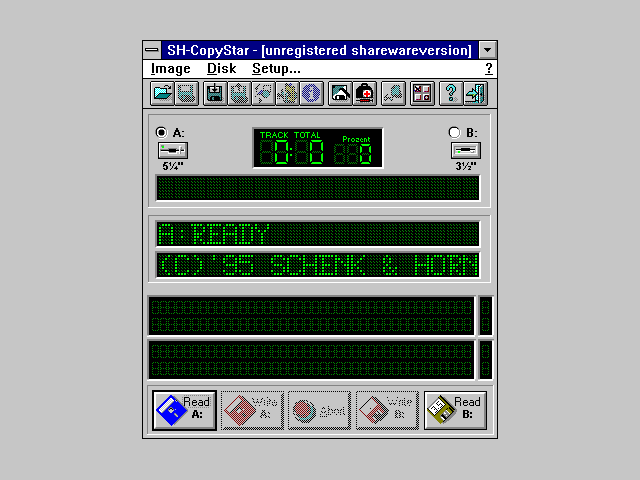640x480 pixels.
Task: Open the Disk menu
Action: (x=221, y=69)
